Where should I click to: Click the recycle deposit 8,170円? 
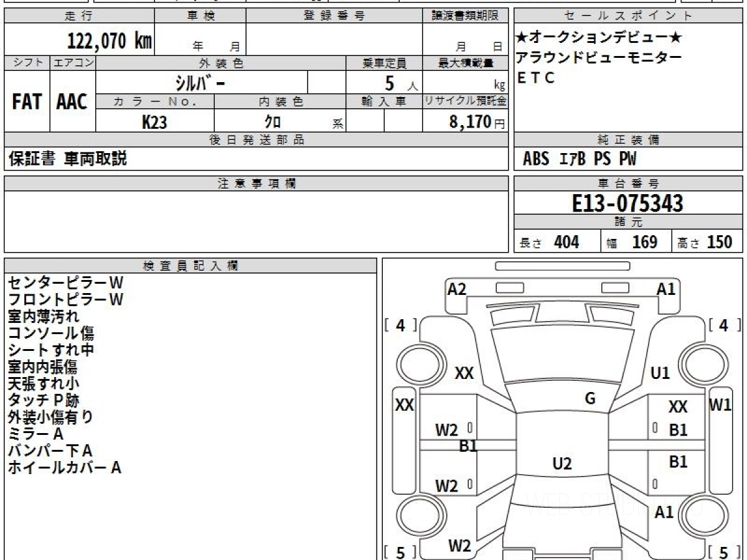[477, 122]
